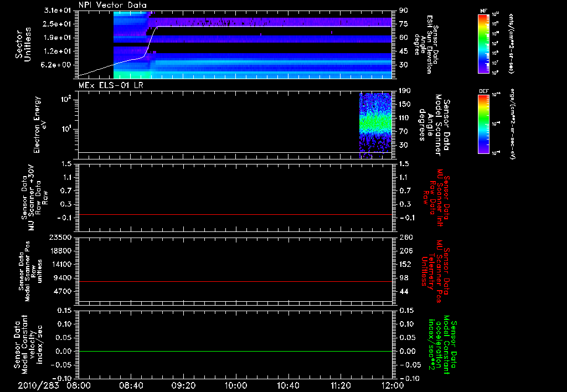Click the 75 degree sun elevation tick
This screenshot has width=567, height=392.
tap(404, 24)
